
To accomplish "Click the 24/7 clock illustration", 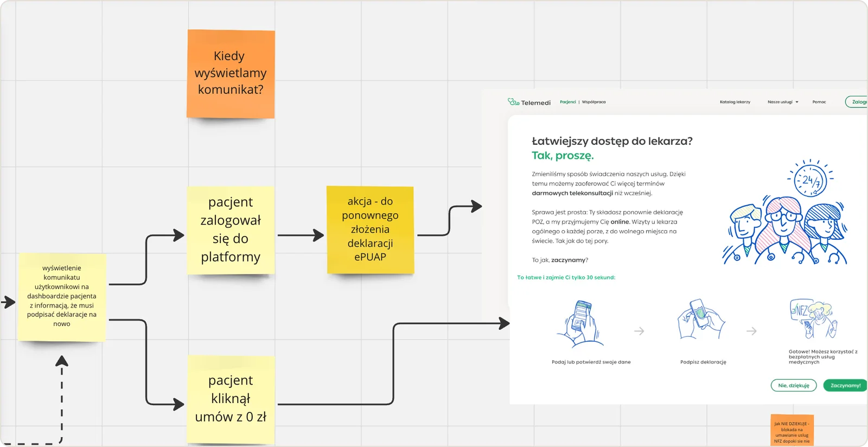I will point(810,178).
